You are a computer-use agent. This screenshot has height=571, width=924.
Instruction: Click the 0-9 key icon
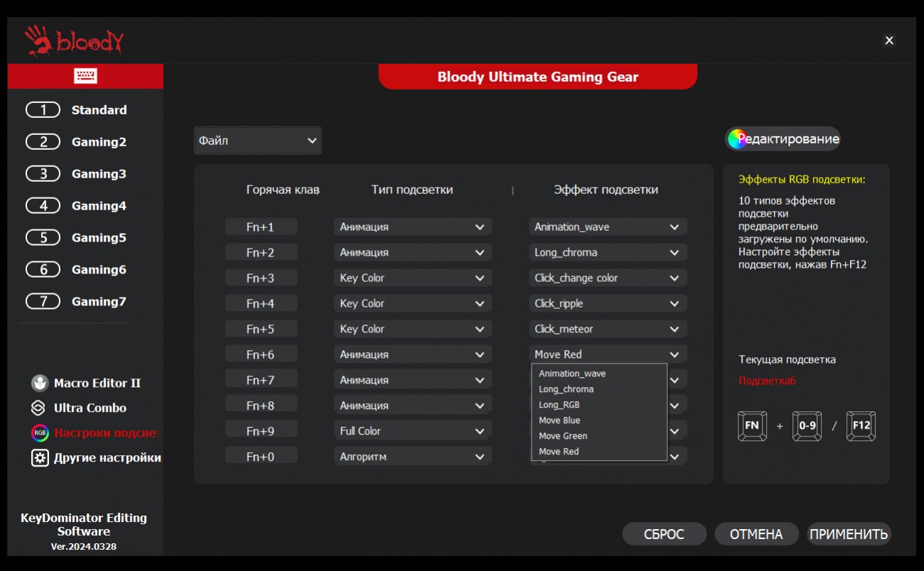pyautogui.click(x=807, y=425)
